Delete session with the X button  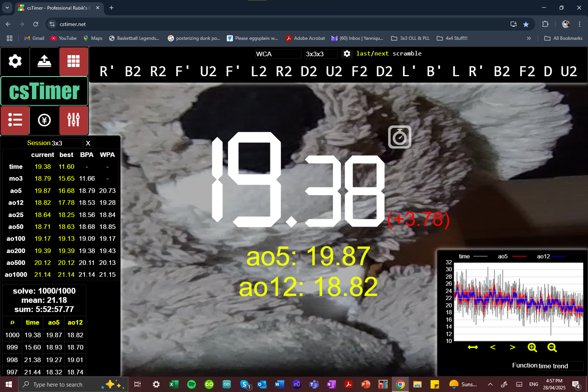coord(88,143)
